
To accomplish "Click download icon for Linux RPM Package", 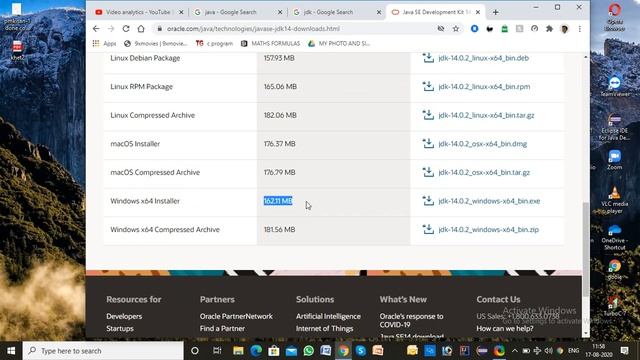I will click(428, 86).
